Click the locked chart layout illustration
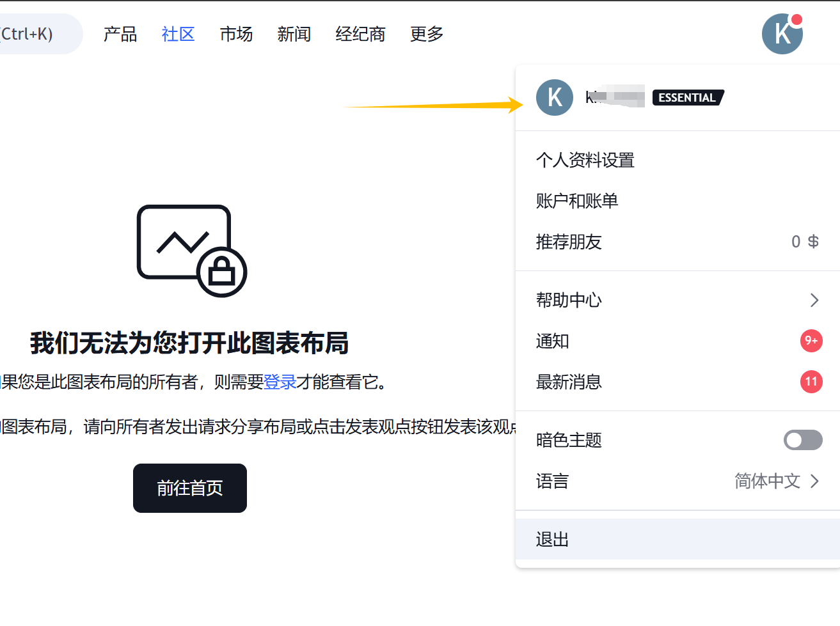The image size is (840, 626). (x=191, y=251)
